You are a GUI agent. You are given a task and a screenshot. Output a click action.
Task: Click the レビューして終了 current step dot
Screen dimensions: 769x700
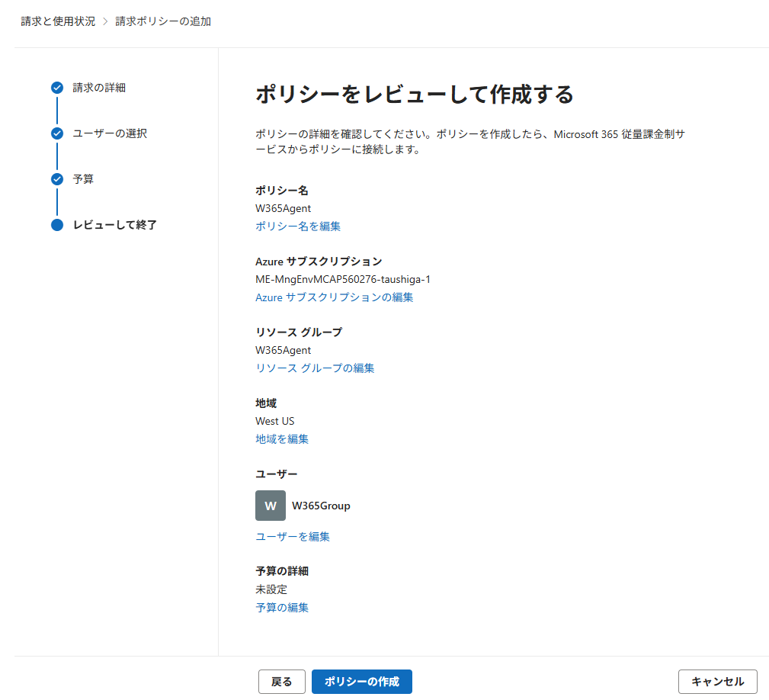tap(57, 225)
